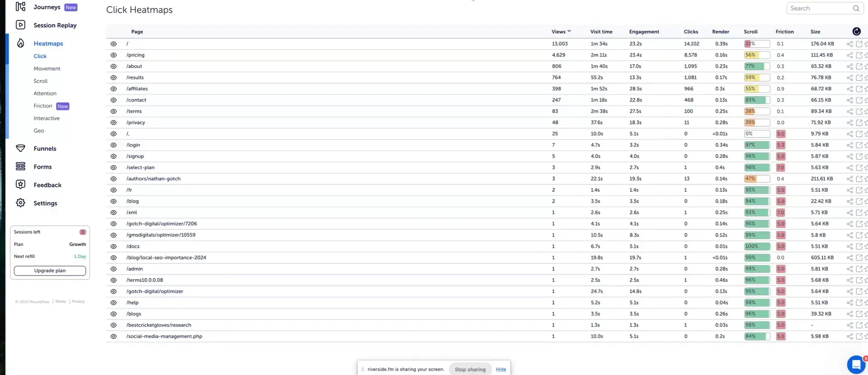Sort the table by the Clicks column

[x=690, y=32]
